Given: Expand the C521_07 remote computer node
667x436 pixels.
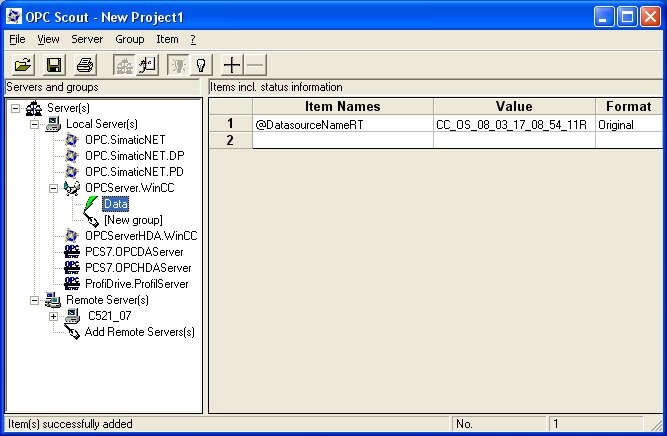Looking at the screenshot, I should (x=53, y=316).
